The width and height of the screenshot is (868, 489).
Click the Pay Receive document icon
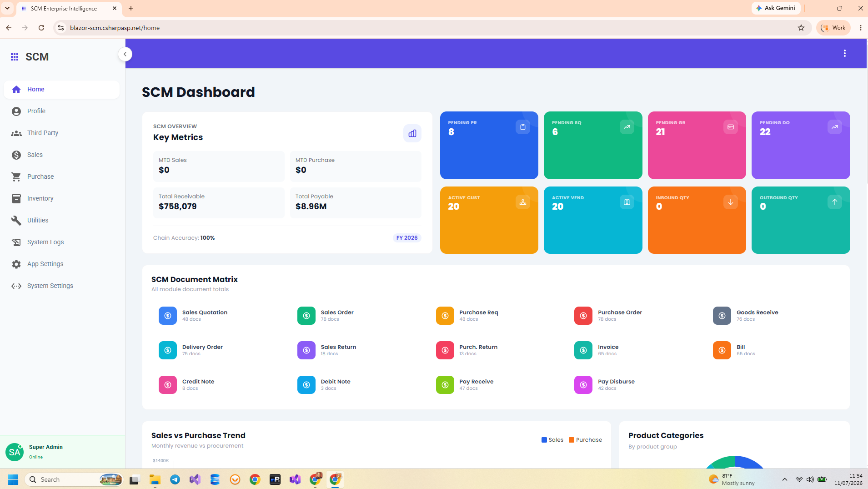pyautogui.click(x=445, y=385)
